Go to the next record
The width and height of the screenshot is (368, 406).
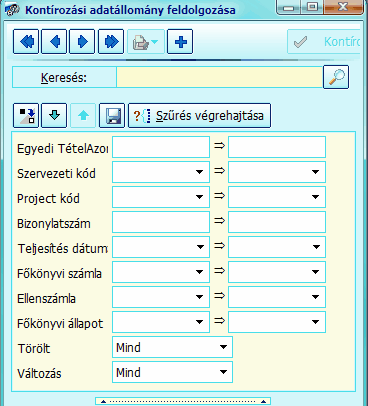[x=82, y=42]
